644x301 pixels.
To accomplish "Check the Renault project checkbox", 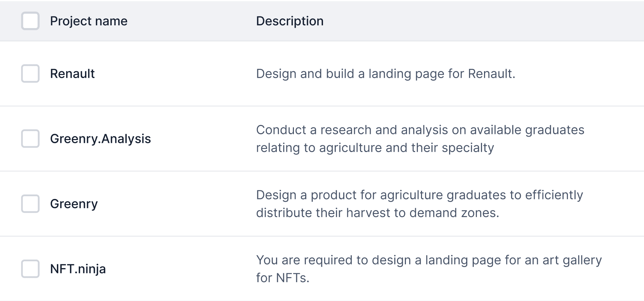I will coord(30,74).
